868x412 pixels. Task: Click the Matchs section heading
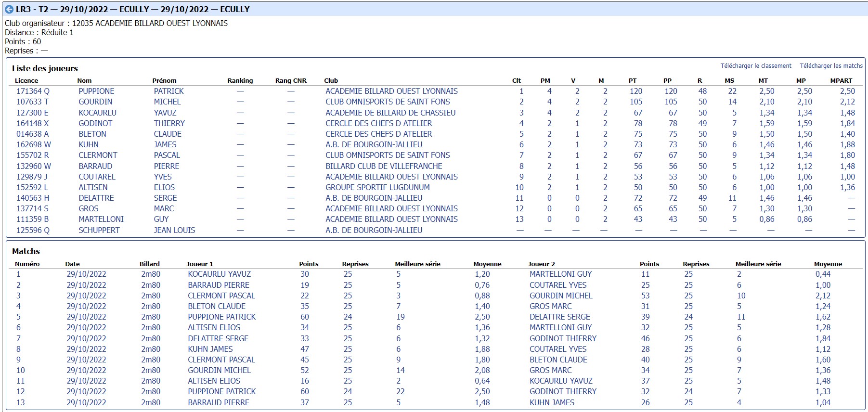click(26, 251)
